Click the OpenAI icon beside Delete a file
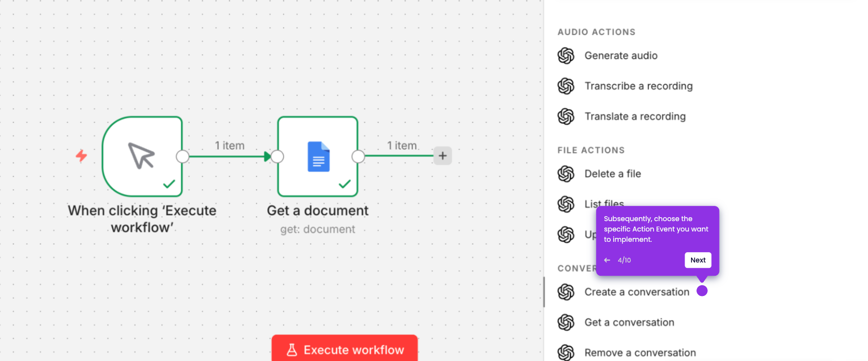The image size is (868, 361). click(566, 174)
